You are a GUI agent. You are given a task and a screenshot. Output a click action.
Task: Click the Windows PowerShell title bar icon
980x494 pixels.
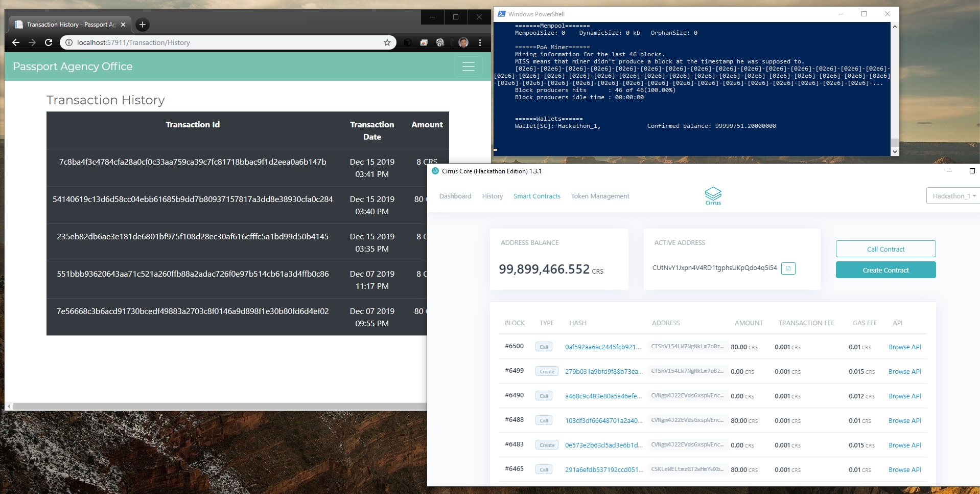(502, 14)
